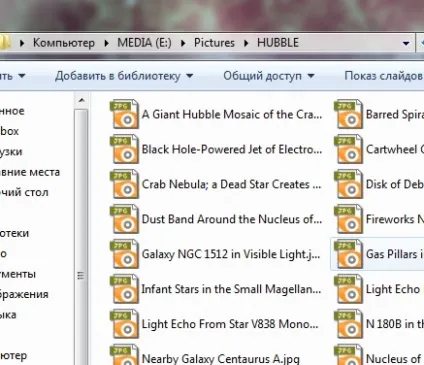Open JPG icon for A Giant Hubble Mosaic

tap(124, 114)
